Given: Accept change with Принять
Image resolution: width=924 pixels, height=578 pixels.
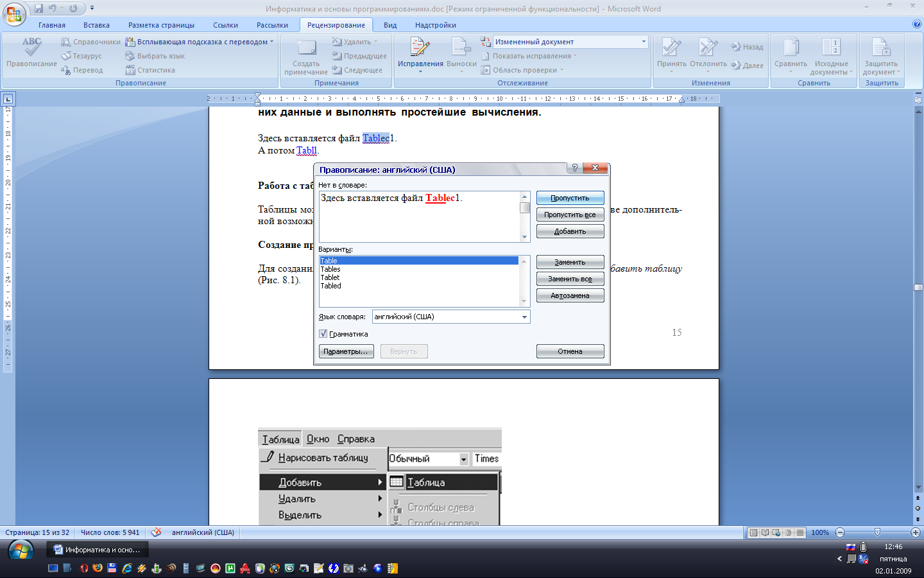Looking at the screenshot, I should [x=672, y=55].
